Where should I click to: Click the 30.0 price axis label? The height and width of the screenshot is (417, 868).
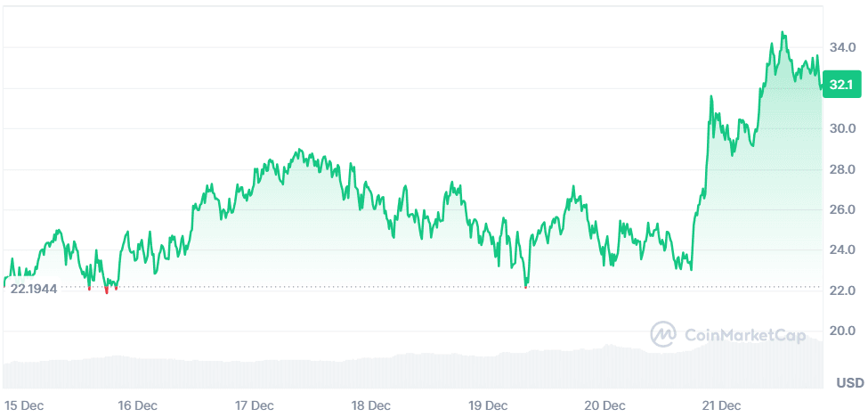click(x=842, y=128)
